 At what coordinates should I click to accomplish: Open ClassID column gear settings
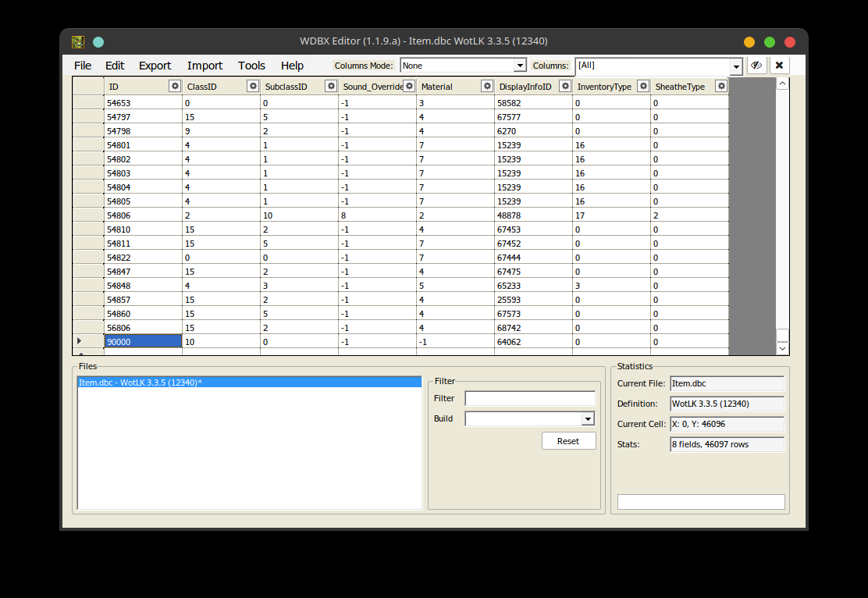tap(253, 87)
